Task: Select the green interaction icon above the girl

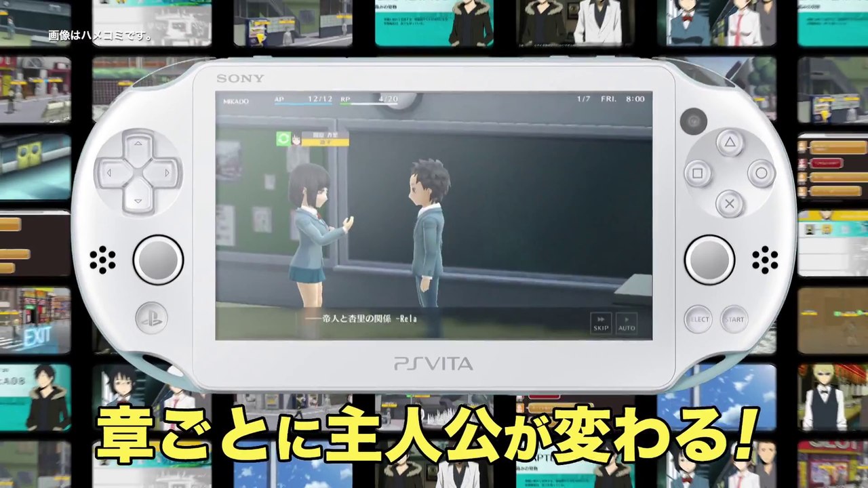Action: (x=283, y=139)
